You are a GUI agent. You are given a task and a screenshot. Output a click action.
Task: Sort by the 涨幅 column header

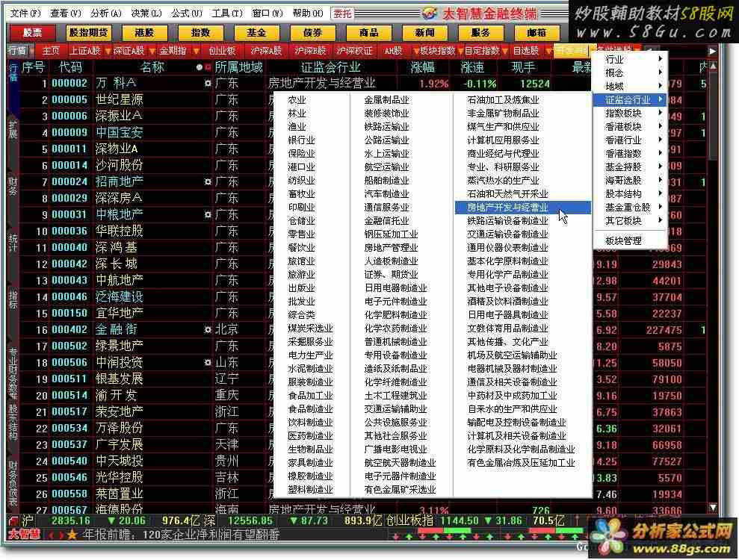422,67
